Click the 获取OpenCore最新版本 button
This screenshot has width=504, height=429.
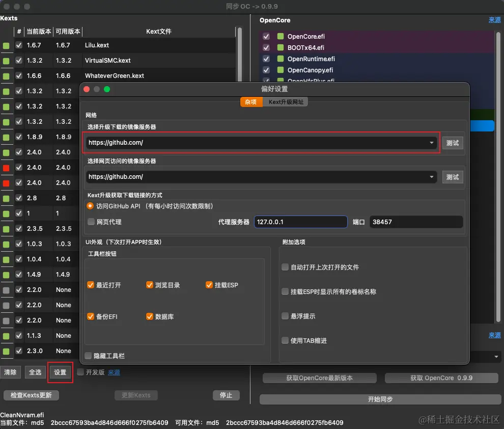pyautogui.click(x=319, y=378)
